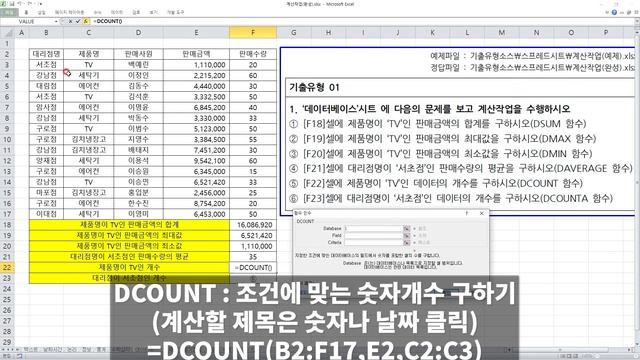
Task: Click the blue Excel help icon top right
Action: tap(614, 13)
